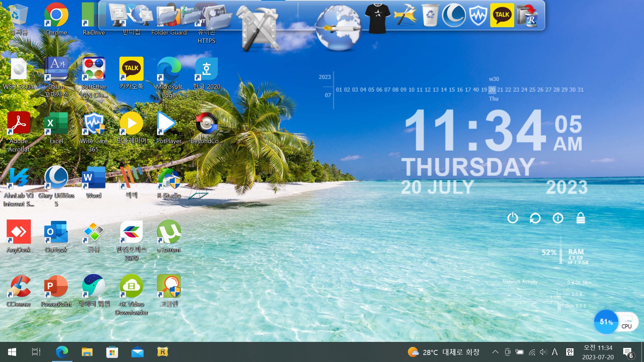This screenshot has height=362, width=644.
Task: Open the 반디집 desktop shortcut
Action: point(131,15)
